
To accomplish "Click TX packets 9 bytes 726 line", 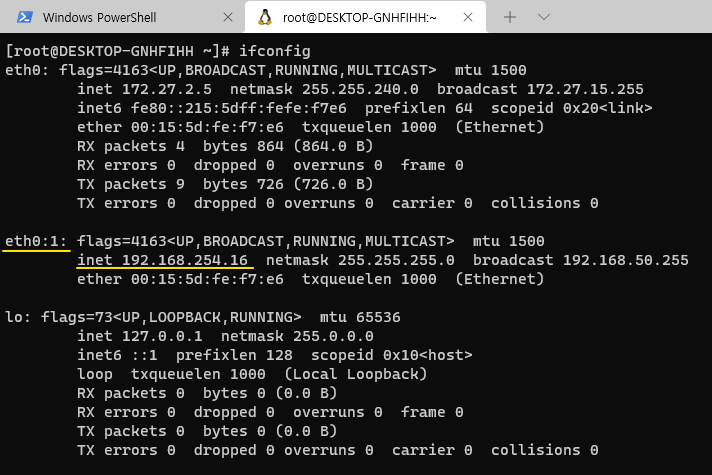I will click(225, 184).
